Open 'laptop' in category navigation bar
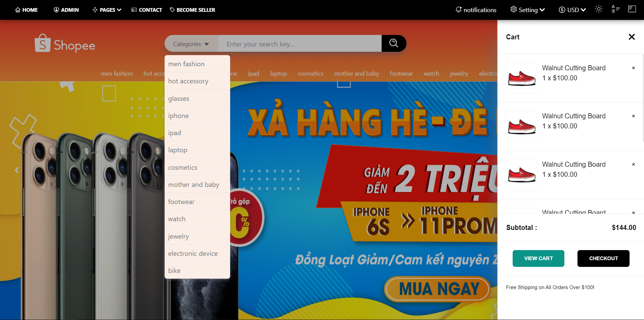 point(278,74)
